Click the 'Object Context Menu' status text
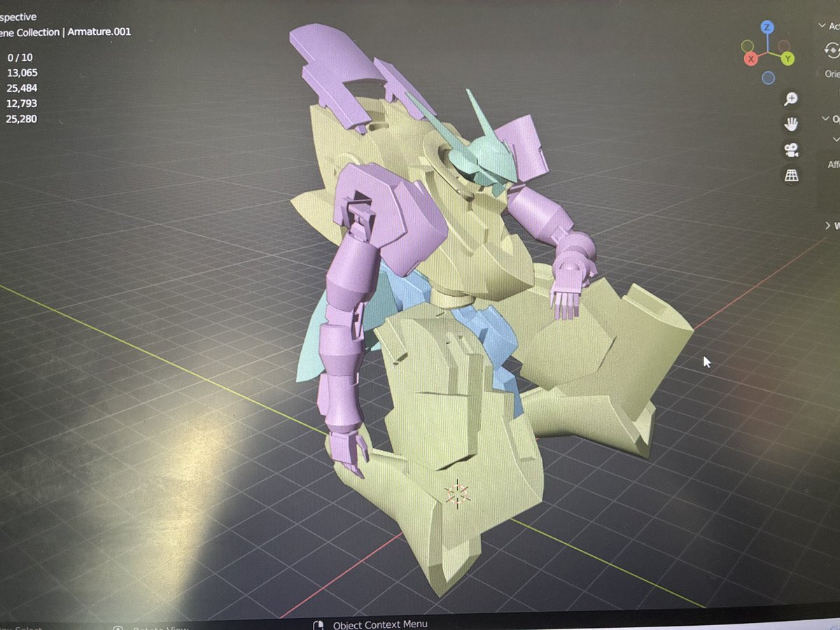The height and width of the screenshot is (630, 840). coord(380,624)
